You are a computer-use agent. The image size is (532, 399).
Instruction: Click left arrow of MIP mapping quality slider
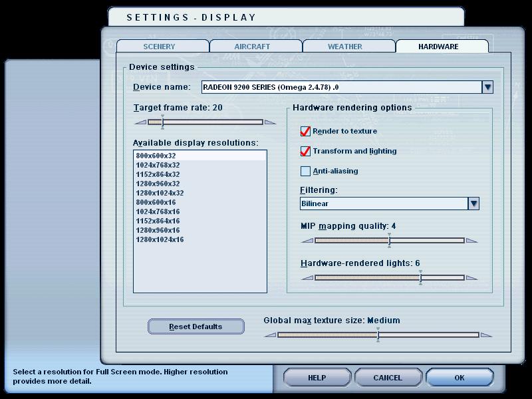coord(307,241)
